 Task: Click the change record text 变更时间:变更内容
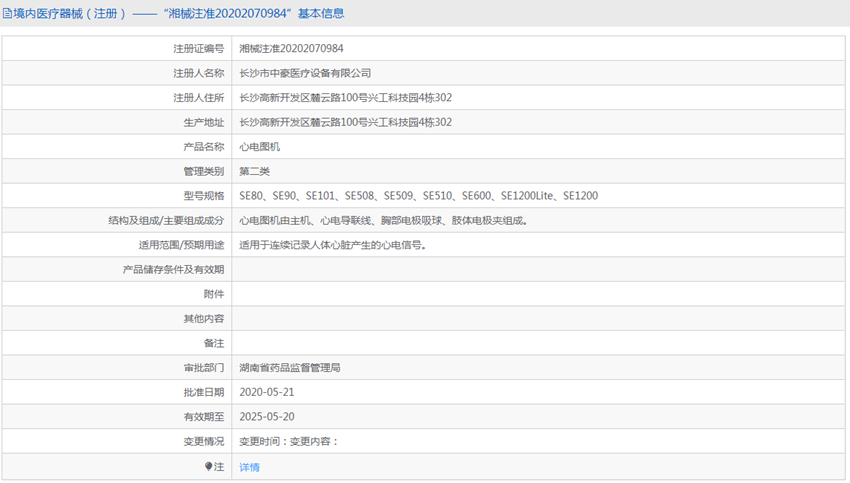[289, 441]
